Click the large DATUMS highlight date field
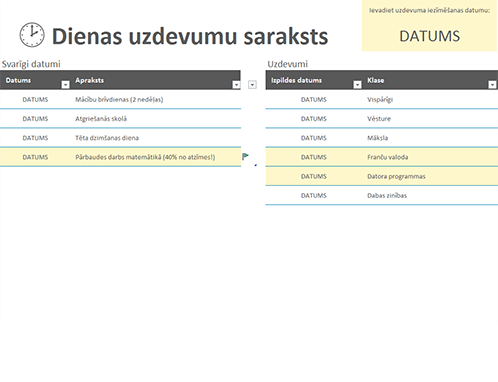The width and height of the screenshot is (498, 382). pyautogui.click(x=429, y=36)
